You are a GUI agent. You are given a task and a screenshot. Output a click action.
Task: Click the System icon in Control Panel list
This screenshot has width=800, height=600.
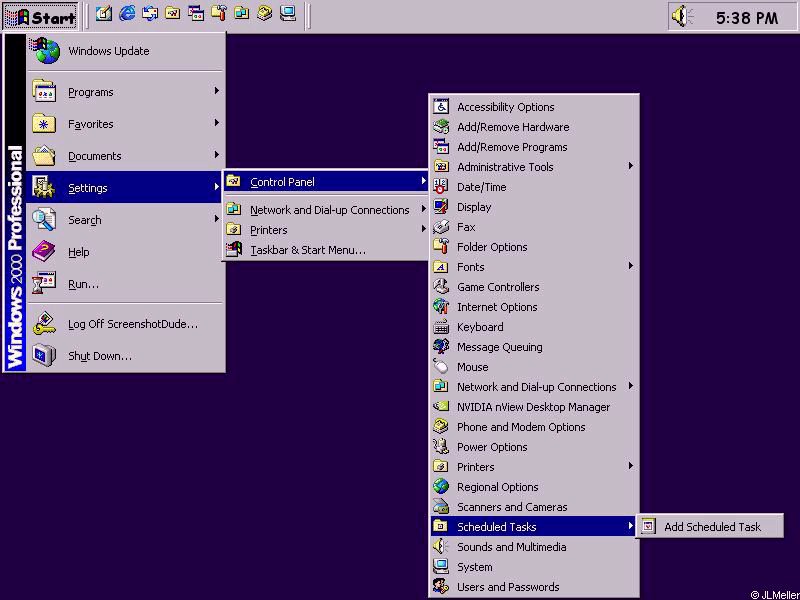click(441, 566)
